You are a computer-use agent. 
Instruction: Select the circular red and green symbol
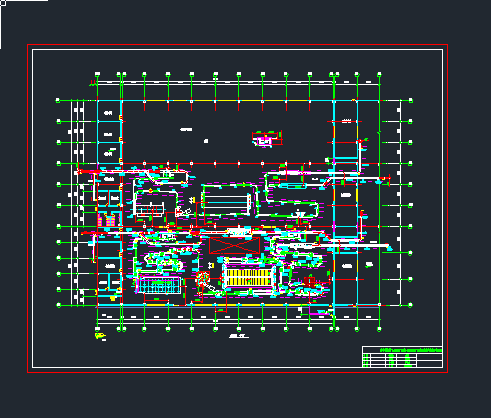coord(203,278)
